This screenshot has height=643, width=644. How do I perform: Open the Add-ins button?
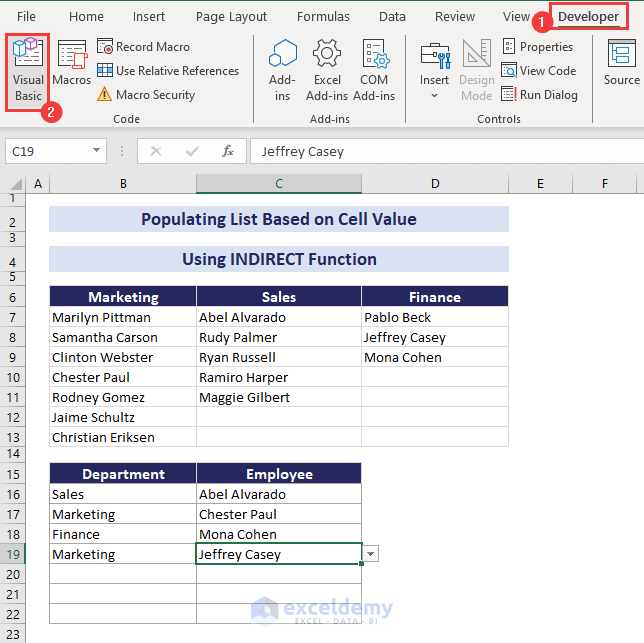coord(283,71)
